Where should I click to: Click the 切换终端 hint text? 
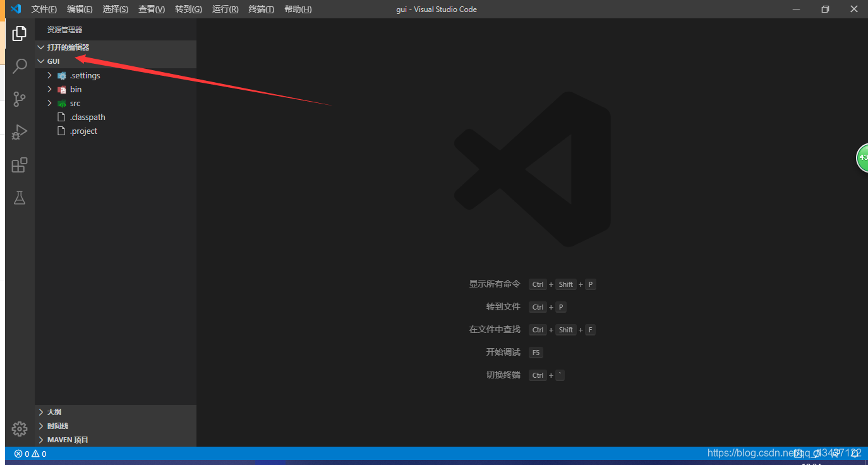pyautogui.click(x=503, y=375)
